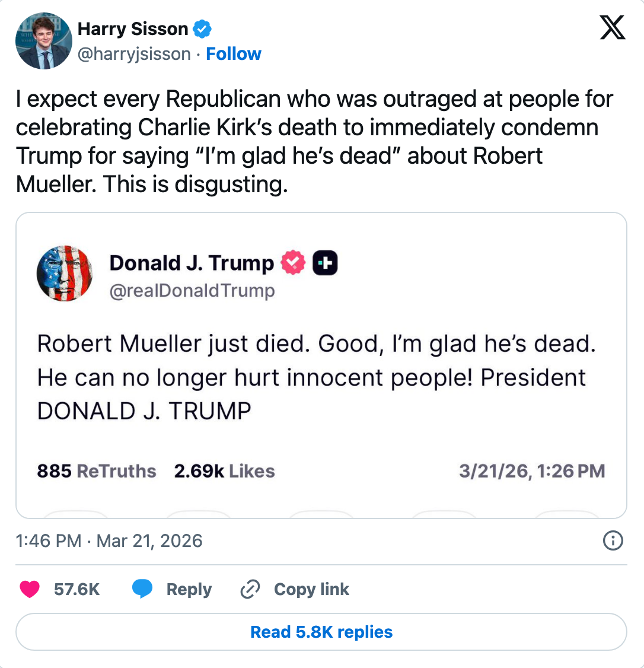Click the Copy link chain icon
644x668 pixels.
(250, 589)
